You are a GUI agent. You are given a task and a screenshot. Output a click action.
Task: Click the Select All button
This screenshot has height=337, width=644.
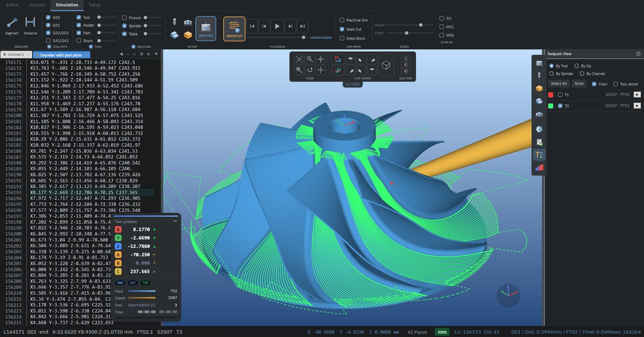tap(558, 84)
